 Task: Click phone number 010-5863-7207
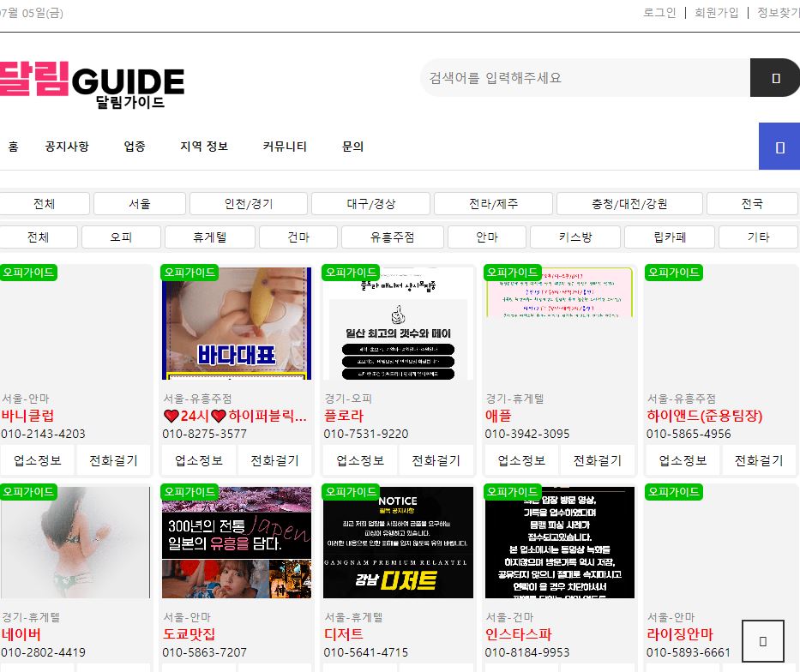click(204, 652)
